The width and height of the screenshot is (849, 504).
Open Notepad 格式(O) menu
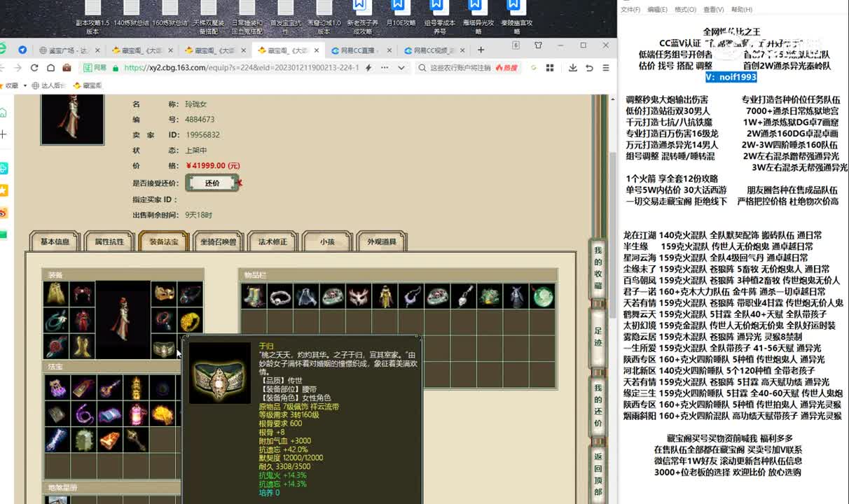point(685,10)
